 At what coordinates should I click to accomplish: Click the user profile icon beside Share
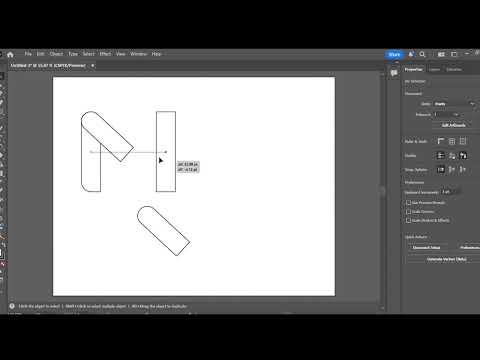click(411, 54)
